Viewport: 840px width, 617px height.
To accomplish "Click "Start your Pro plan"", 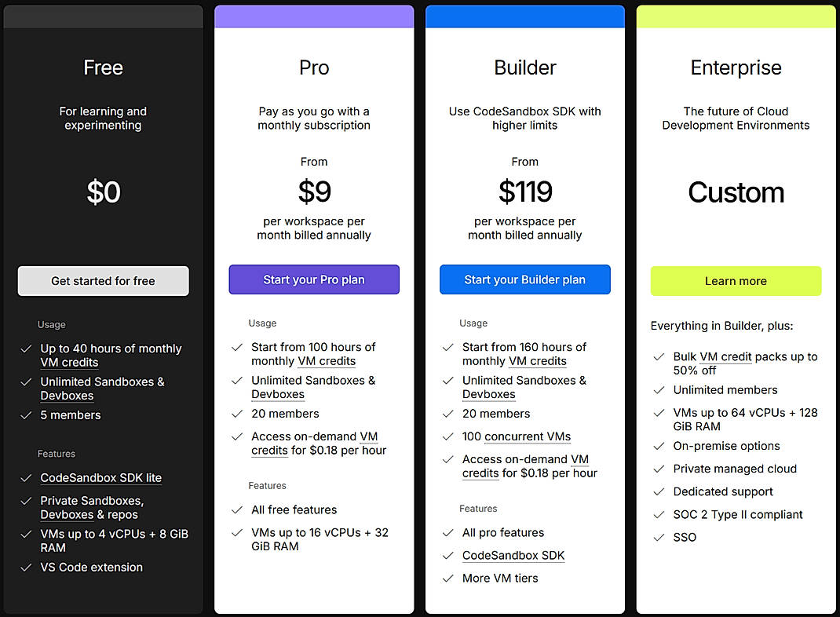I will [x=314, y=279].
